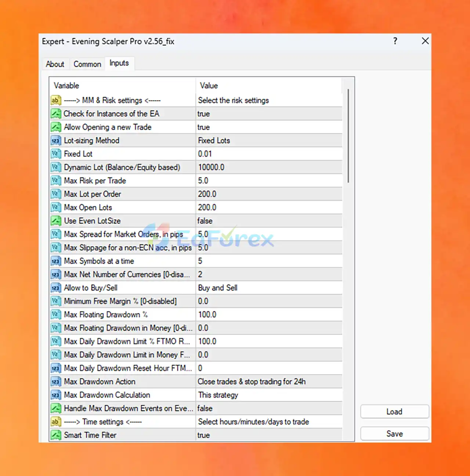Click the icon beside Max Symbols at a time
Viewport: 470px width, 476px height.
click(x=55, y=261)
